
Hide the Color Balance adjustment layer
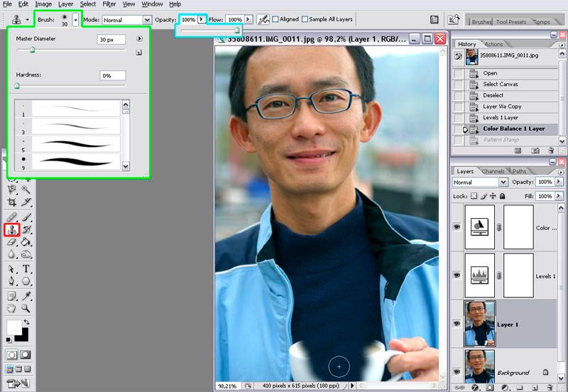click(457, 227)
